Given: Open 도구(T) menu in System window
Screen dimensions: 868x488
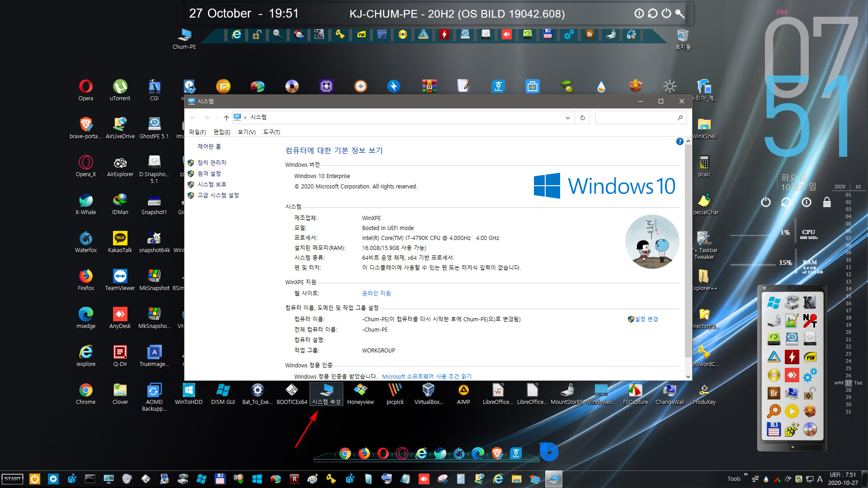Looking at the screenshot, I should [x=271, y=132].
